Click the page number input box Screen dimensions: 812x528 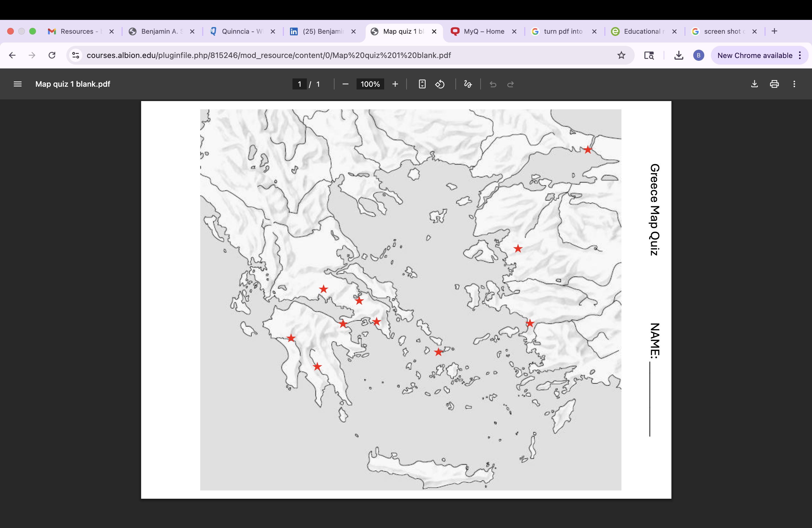pyautogui.click(x=299, y=84)
